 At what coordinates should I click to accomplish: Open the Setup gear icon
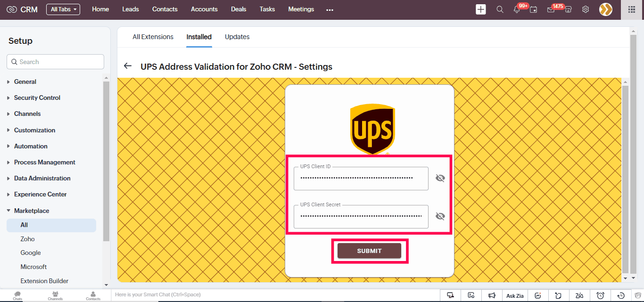click(x=586, y=9)
